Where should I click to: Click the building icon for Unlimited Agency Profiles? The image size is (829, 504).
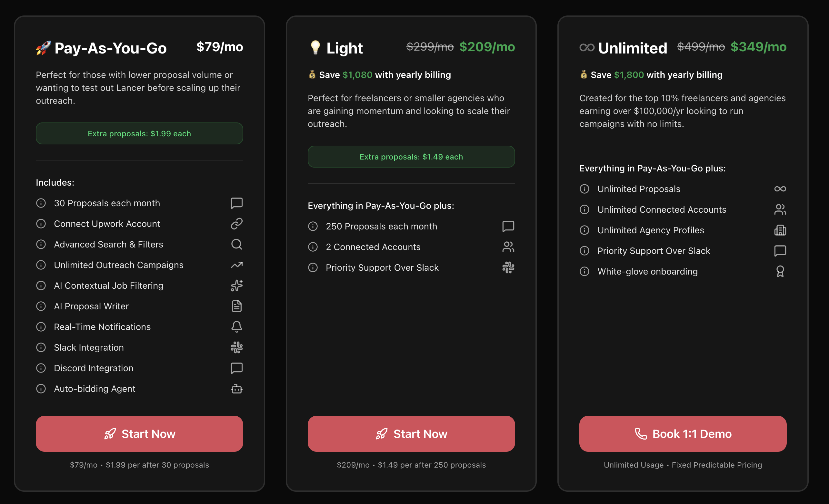[x=780, y=230]
